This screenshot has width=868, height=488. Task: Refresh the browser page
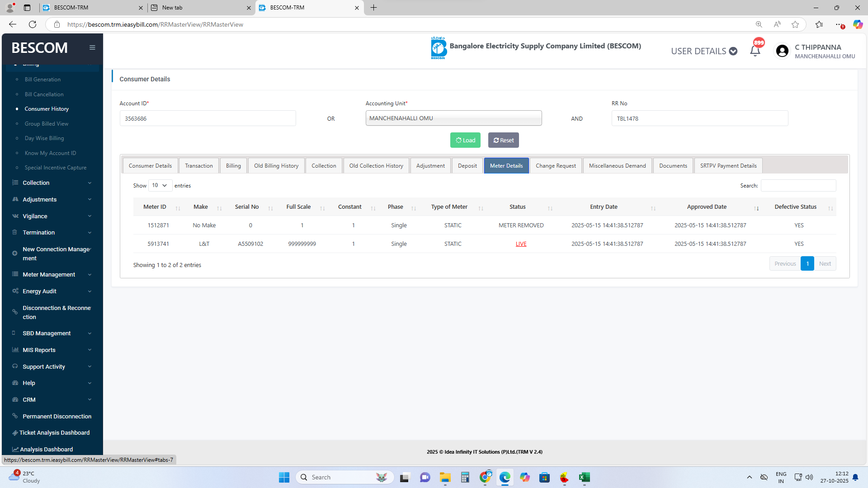coord(33,24)
